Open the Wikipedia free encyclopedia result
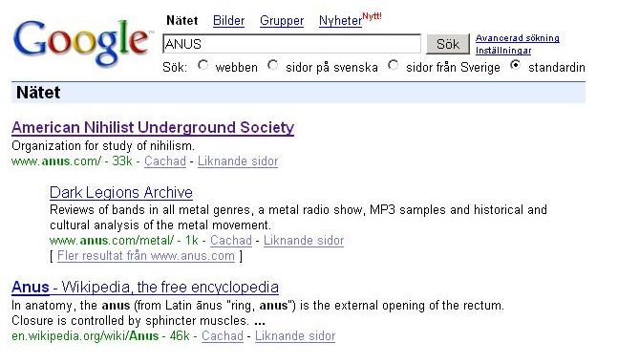618x364 pixels. [145, 287]
